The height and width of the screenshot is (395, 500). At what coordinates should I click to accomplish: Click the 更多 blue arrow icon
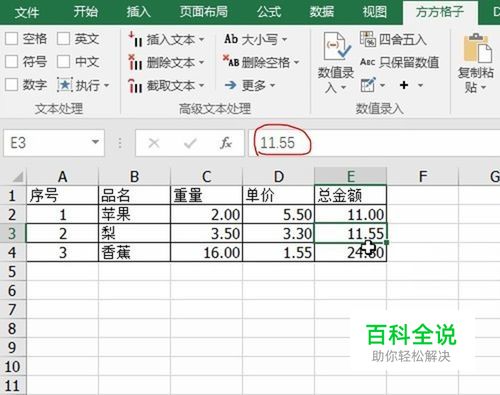(x=231, y=85)
